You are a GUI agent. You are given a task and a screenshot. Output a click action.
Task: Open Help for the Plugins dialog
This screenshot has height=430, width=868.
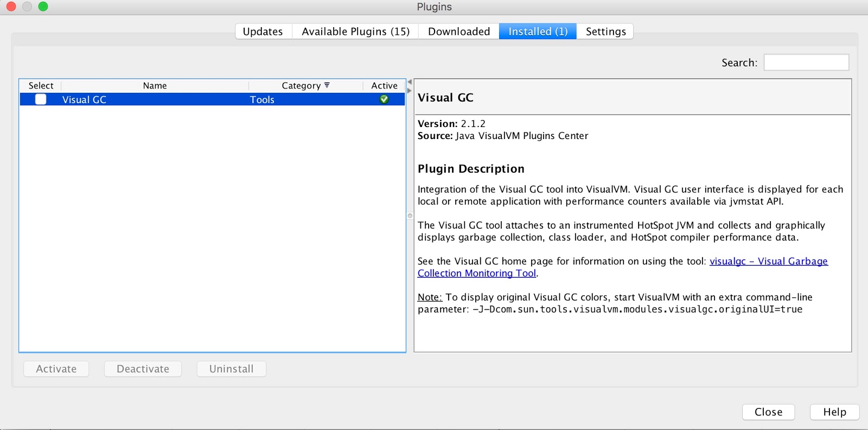coord(834,412)
